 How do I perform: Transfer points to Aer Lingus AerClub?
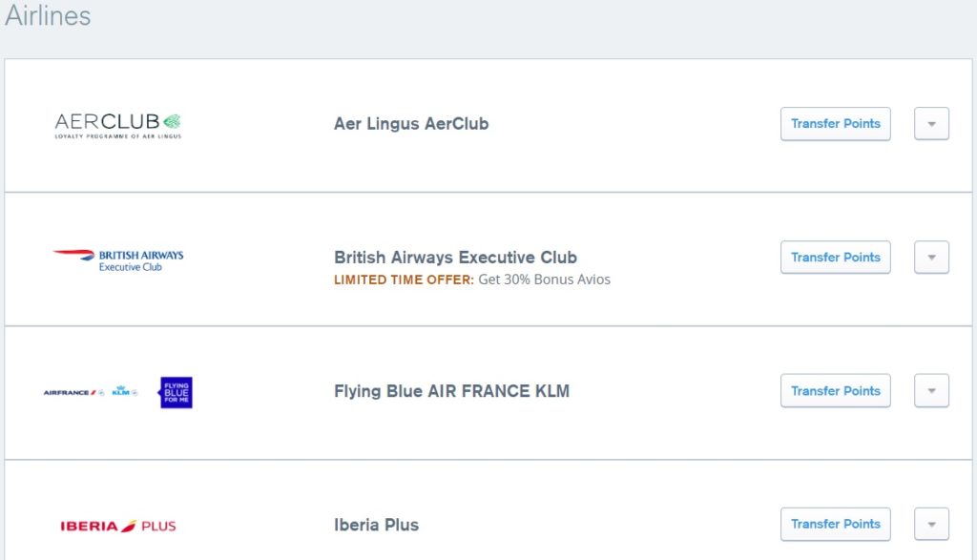tap(835, 124)
